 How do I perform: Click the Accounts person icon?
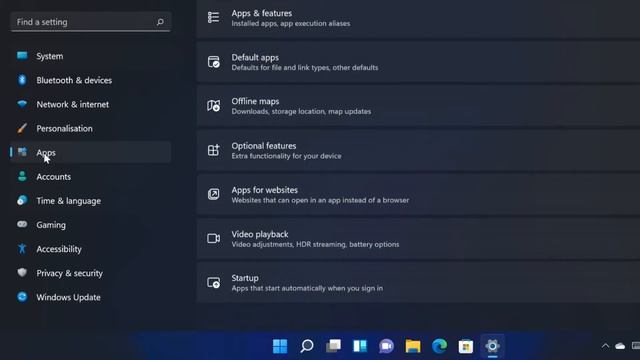(22, 176)
